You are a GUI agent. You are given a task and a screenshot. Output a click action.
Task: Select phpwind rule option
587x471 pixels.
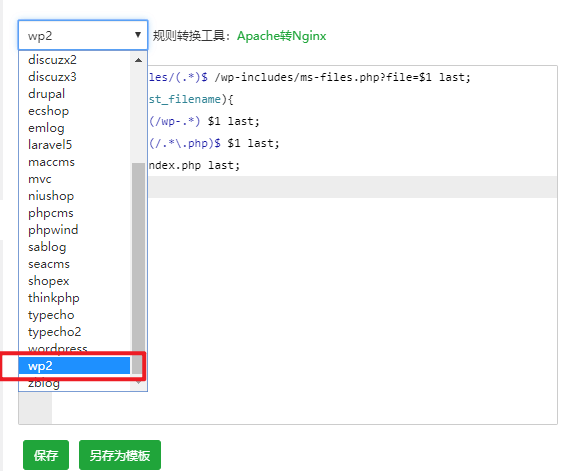point(75,230)
